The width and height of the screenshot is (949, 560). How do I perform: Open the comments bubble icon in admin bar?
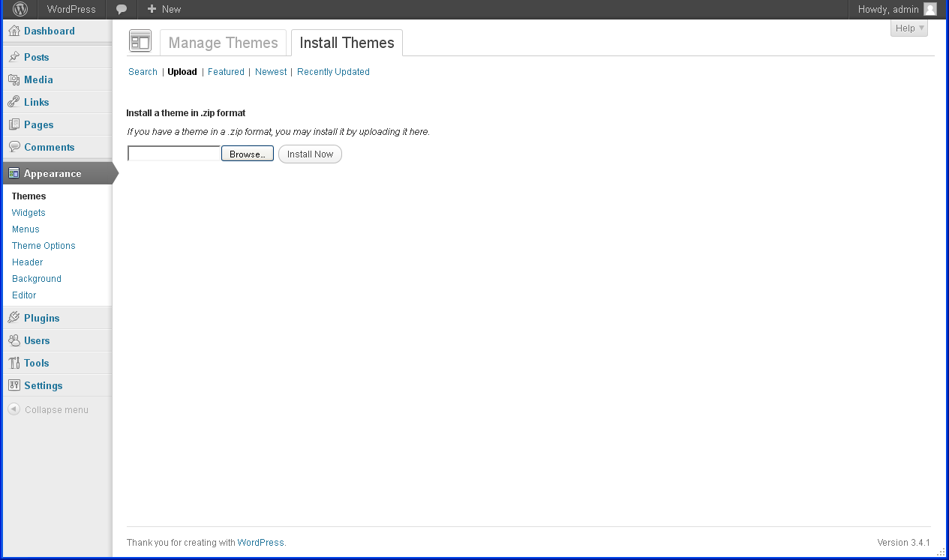122,10
